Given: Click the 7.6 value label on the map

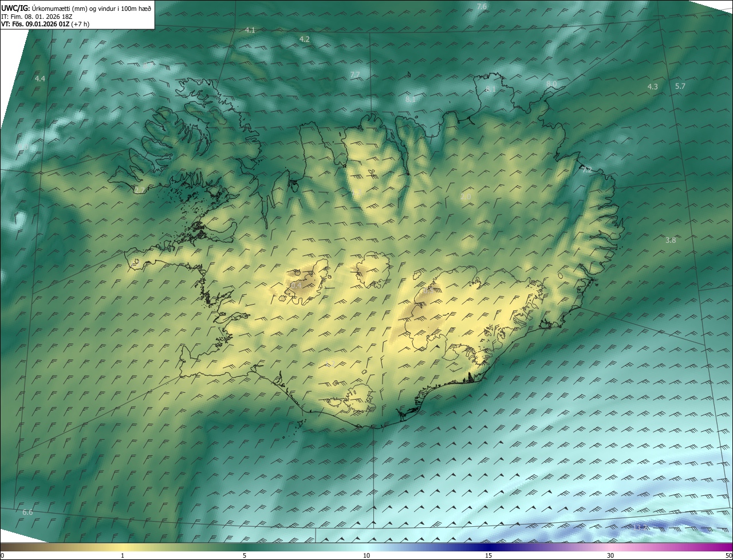Looking at the screenshot, I should [482, 6].
